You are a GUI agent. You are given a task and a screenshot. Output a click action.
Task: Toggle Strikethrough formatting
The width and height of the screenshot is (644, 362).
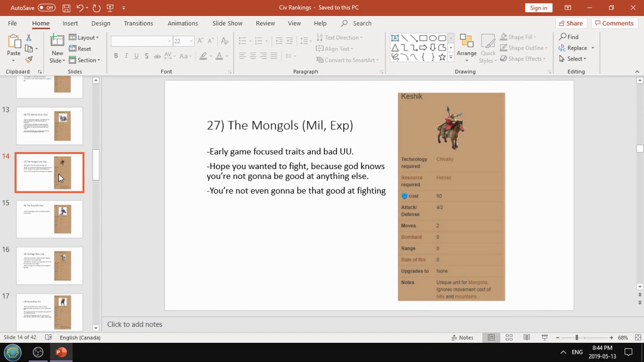pyautogui.click(x=157, y=56)
